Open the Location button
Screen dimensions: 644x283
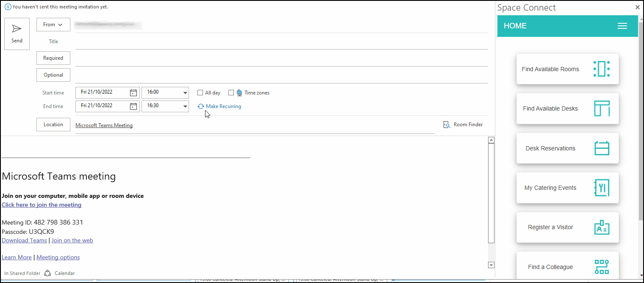pyautogui.click(x=53, y=125)
